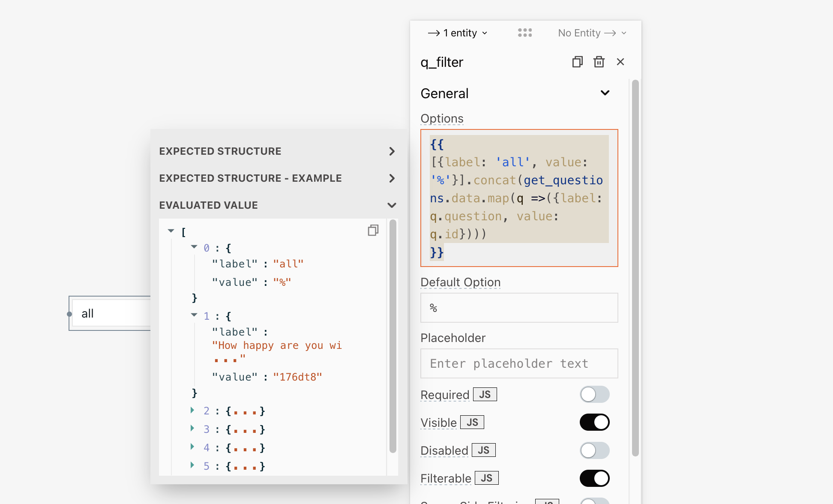Click JS button next to Disabled
The image size is (833, 504).
coord(483,450)
